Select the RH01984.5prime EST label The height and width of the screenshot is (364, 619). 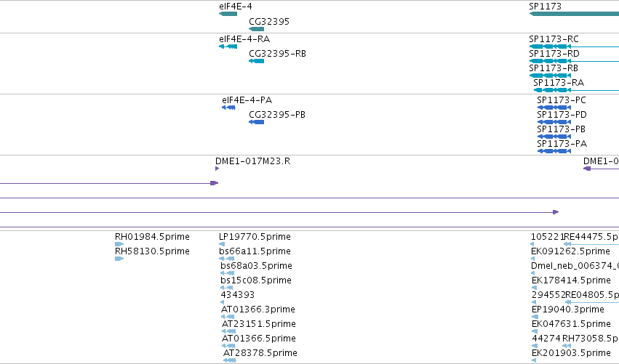152,237
